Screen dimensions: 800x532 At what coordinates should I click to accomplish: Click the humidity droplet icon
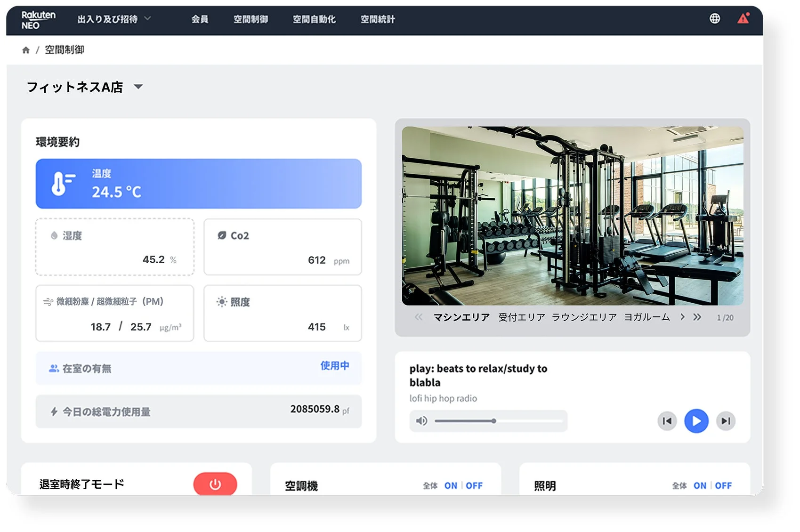pyautogui.click(x=54, y=235)
